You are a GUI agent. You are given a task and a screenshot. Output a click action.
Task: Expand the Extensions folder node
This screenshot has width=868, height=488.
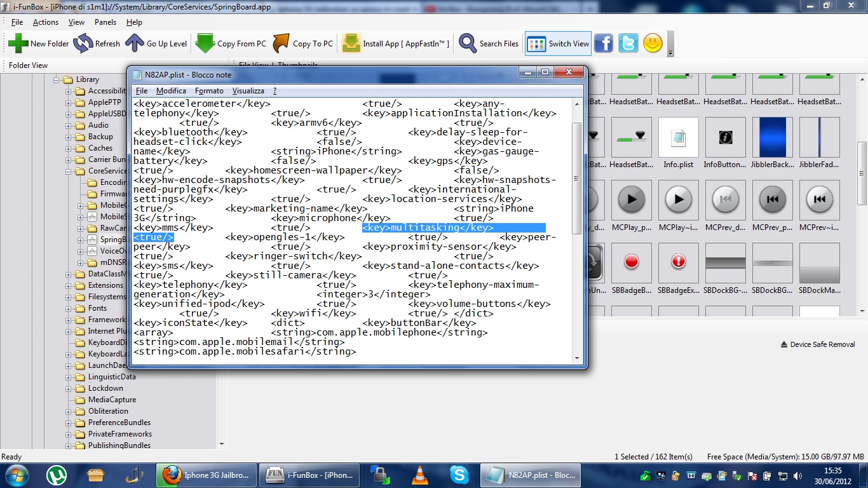point(69,285)
